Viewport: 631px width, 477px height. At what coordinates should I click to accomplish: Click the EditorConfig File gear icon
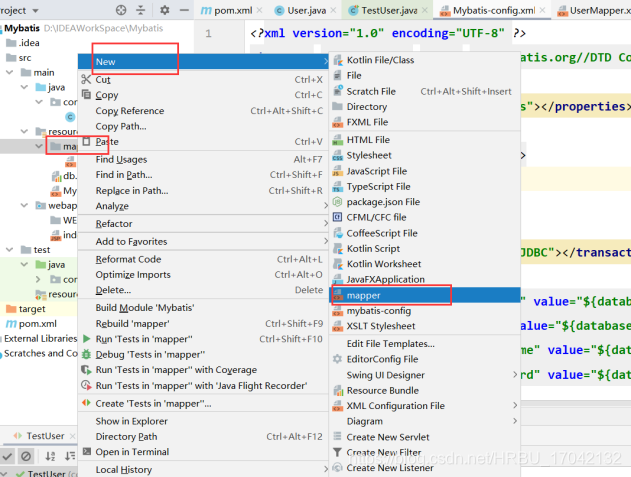coord(338,359)
